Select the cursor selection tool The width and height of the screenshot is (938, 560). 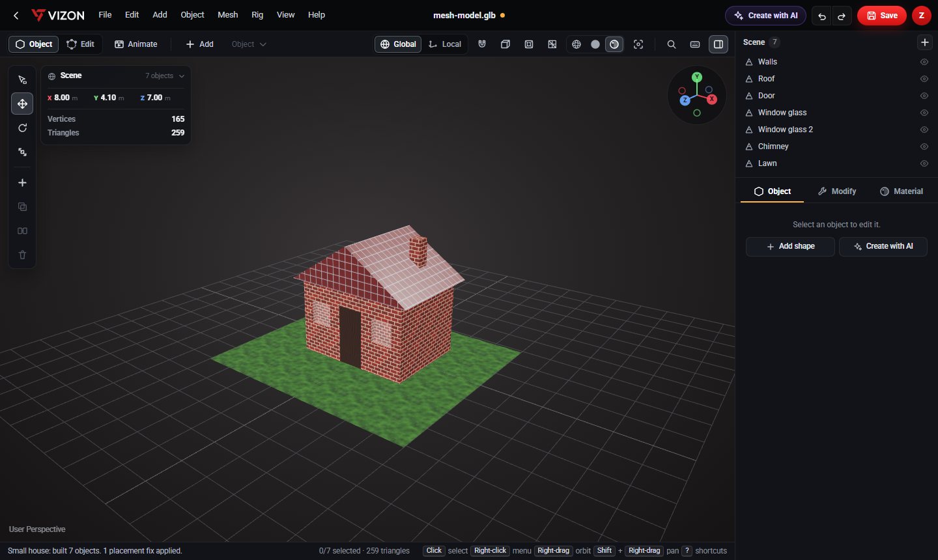22,79
